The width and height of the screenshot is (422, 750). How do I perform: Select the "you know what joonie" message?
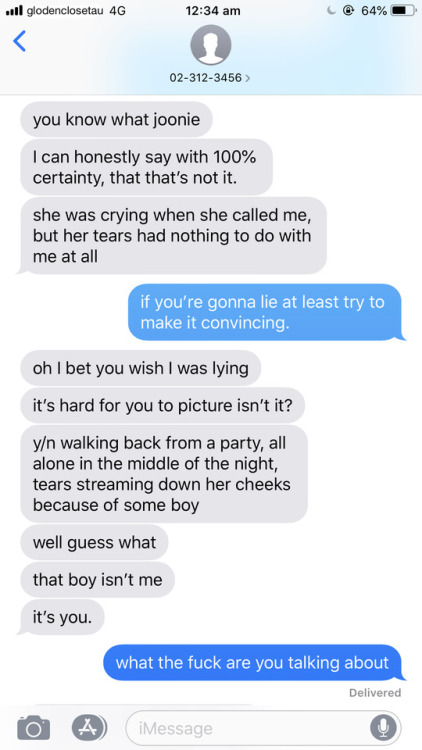click(x=116, y=120)
